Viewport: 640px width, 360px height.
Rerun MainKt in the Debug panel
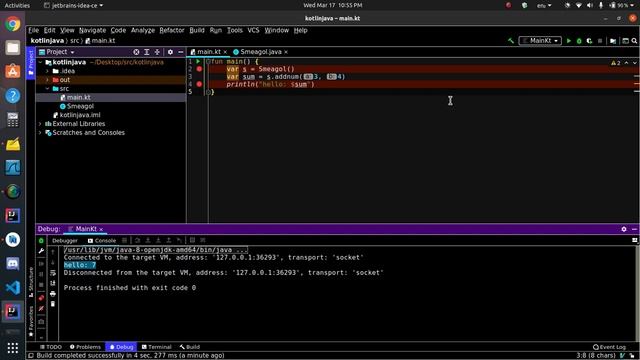41,241
